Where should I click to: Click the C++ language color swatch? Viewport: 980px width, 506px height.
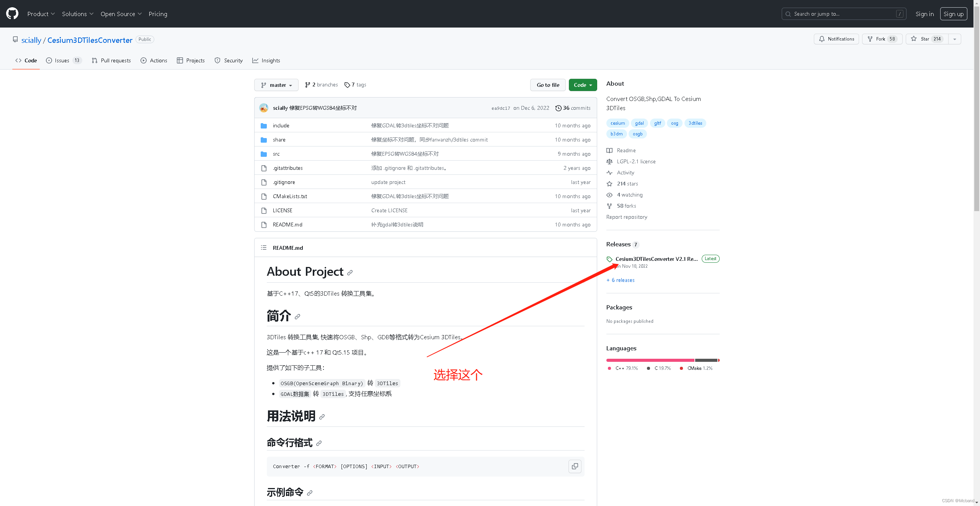609,368
